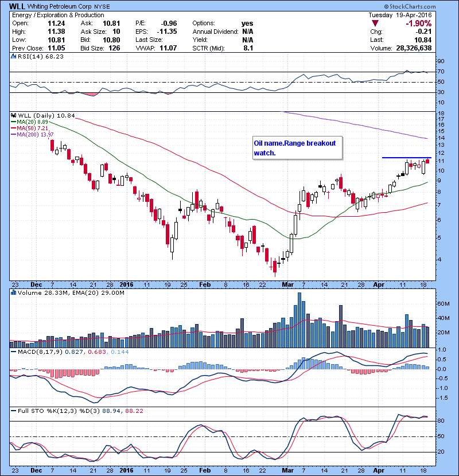The width and height of the screenshot is (459, 476).
Task: Click the -1.90% percent change
Action: pos(419,24)
